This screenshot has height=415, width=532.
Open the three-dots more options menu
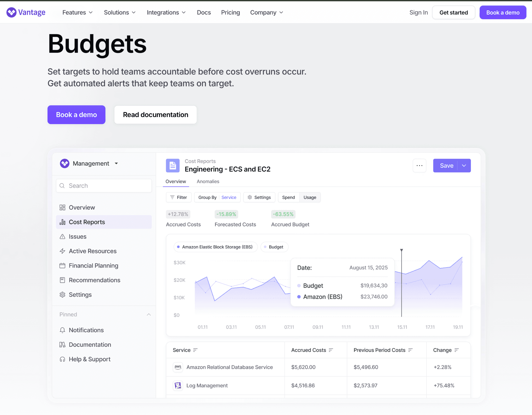420,166
